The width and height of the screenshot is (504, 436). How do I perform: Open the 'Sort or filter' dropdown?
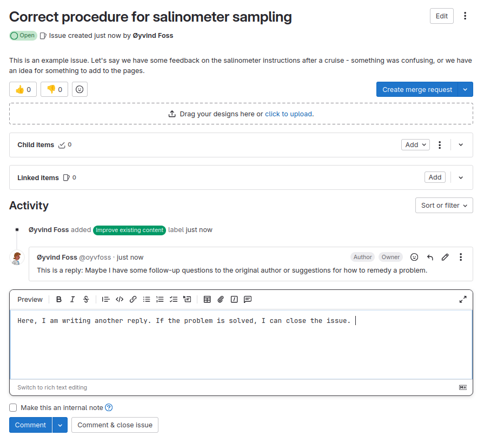point(443,206)
